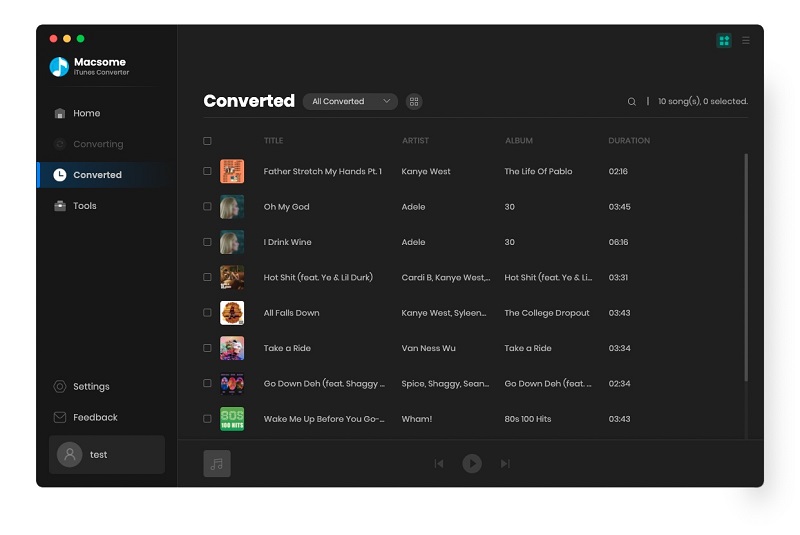
Task: Click the grid icon beside All Converted
Action: click(414, 102)
